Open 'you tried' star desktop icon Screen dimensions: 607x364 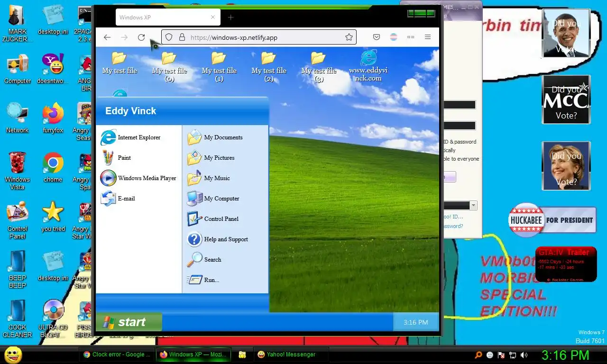pyautogui.click(x=53, y=217)
